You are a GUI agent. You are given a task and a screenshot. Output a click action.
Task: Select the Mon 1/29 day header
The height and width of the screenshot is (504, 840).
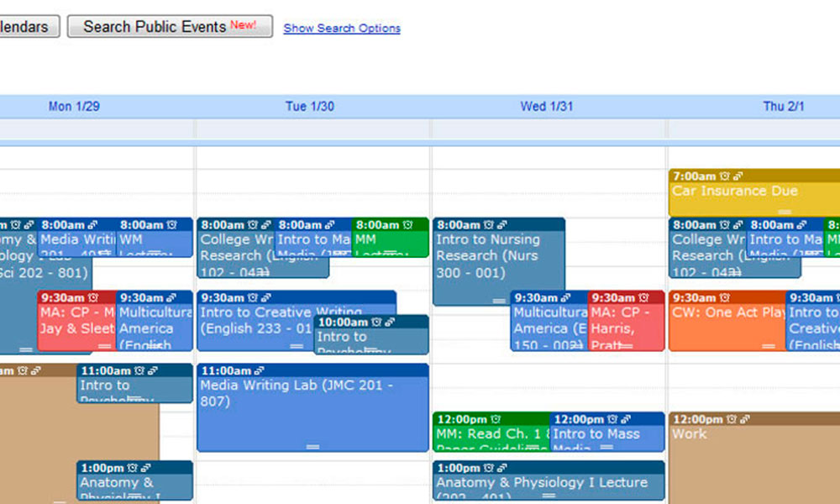(x=74, y=106)
